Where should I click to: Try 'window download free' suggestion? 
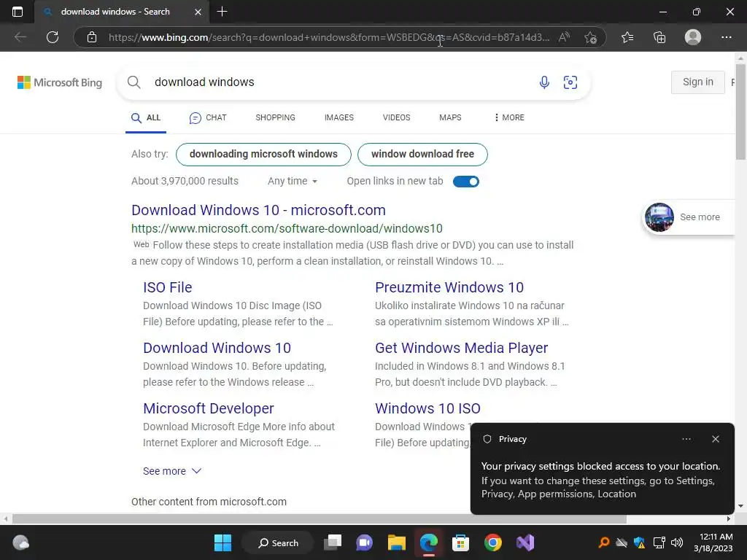422,155
